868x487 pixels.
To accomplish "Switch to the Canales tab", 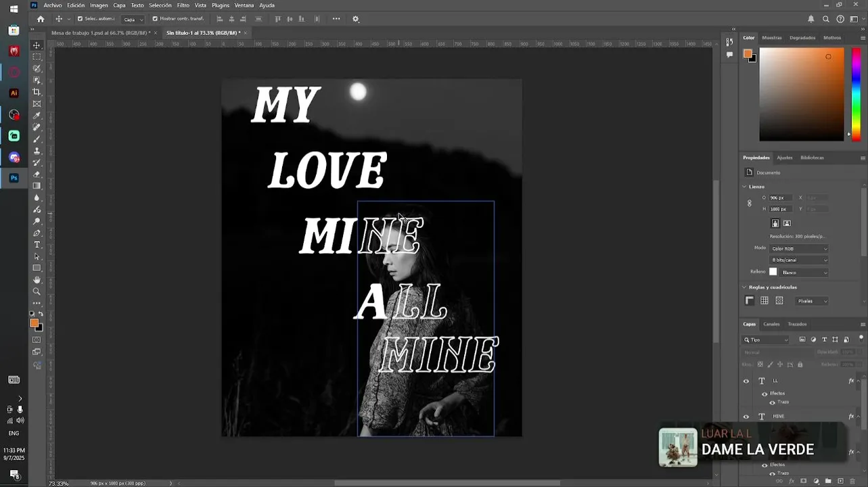I will pyautogui.click(x=771, y=324).
